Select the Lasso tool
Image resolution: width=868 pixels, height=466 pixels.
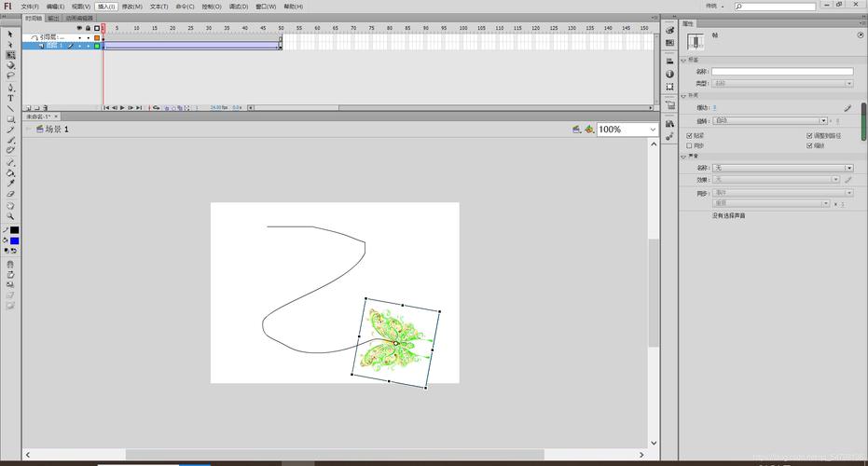[x=10, y=75]
